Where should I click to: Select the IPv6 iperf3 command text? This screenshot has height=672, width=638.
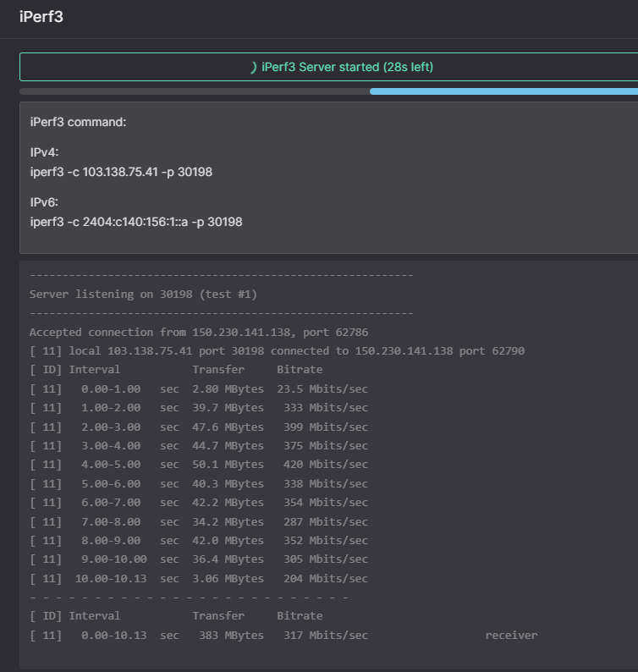coord(136,222)
